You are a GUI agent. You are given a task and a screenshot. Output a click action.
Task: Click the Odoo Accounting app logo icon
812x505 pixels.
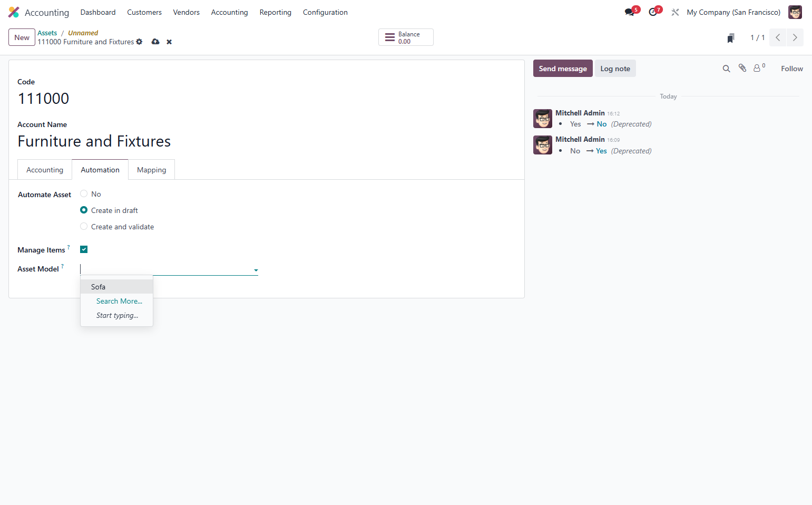pyautogui.click(x=14, y=12)
